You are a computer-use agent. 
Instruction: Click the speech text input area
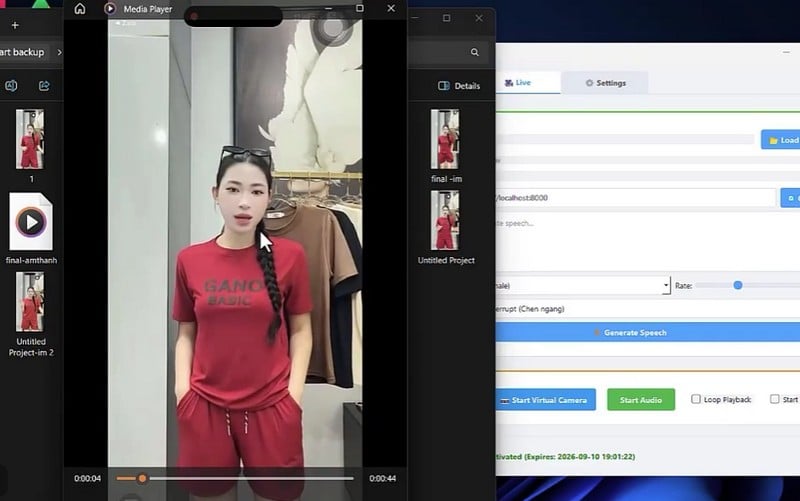[648, 242]
